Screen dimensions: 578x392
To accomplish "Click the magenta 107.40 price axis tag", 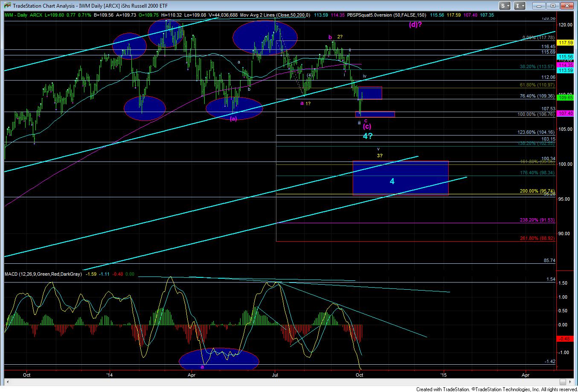I will coord(564,113).
